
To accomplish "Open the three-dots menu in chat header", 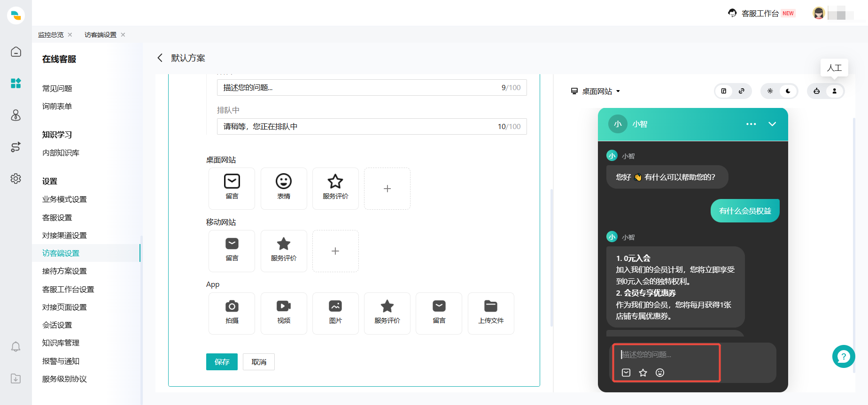I will (751, 124).
